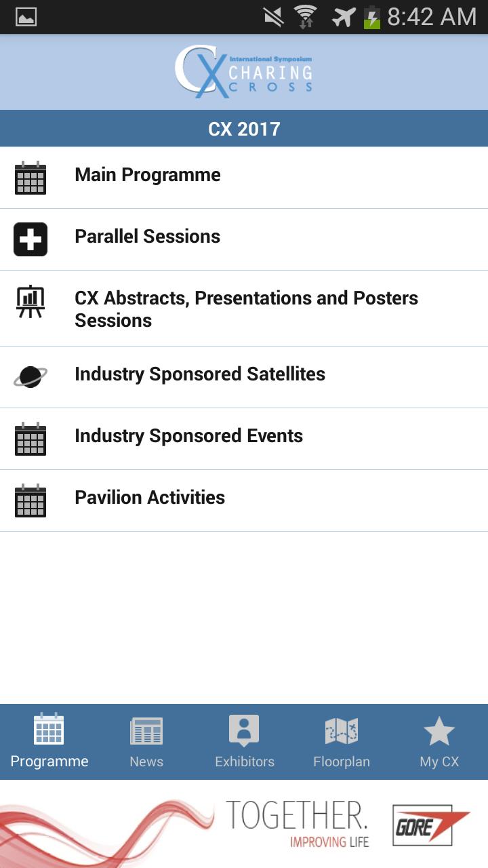Tap the planet icon for Industry Sponsored Satellites
This screenshot has height=868, width=488.
point(30,376)
